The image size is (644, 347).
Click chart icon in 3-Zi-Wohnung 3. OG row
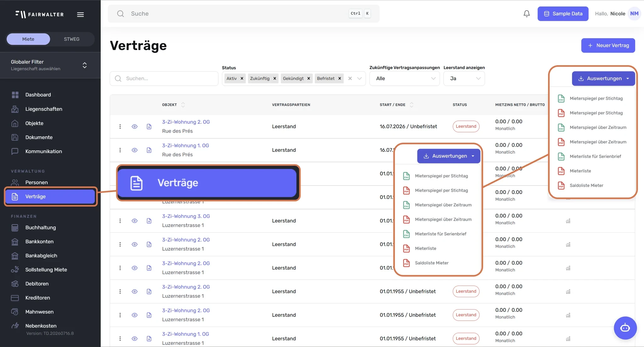(568, 221)
